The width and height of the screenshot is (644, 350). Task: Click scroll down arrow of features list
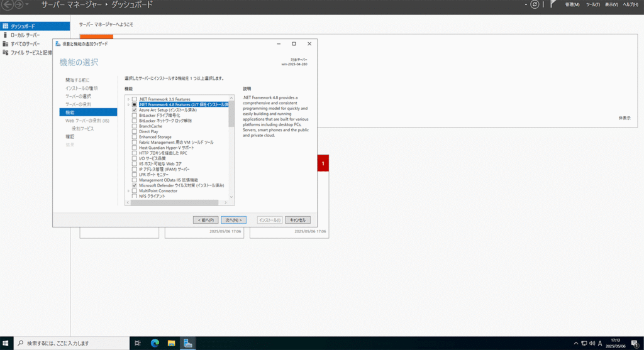231,197
